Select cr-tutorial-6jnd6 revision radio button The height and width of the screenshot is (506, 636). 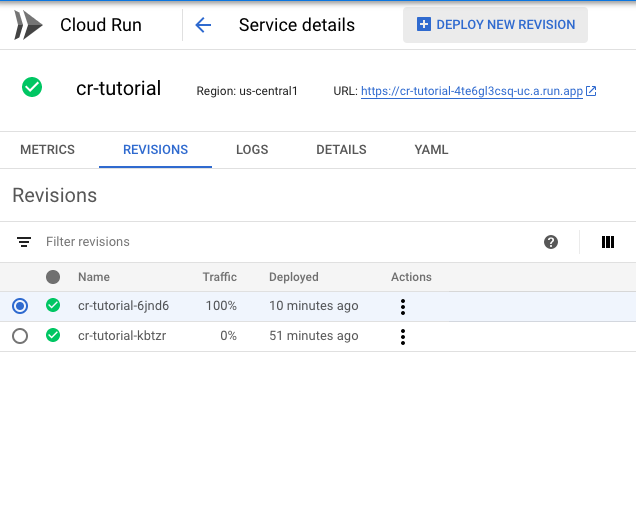coord(20,306)
